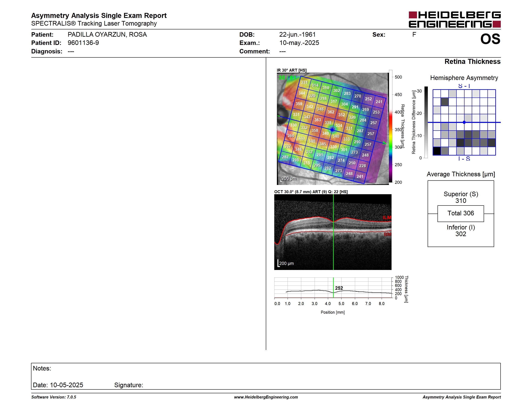The height and width of the screenshot is (411, 532).
Task: Click the red ILM label on the B-scan
Action: [387, 218]
